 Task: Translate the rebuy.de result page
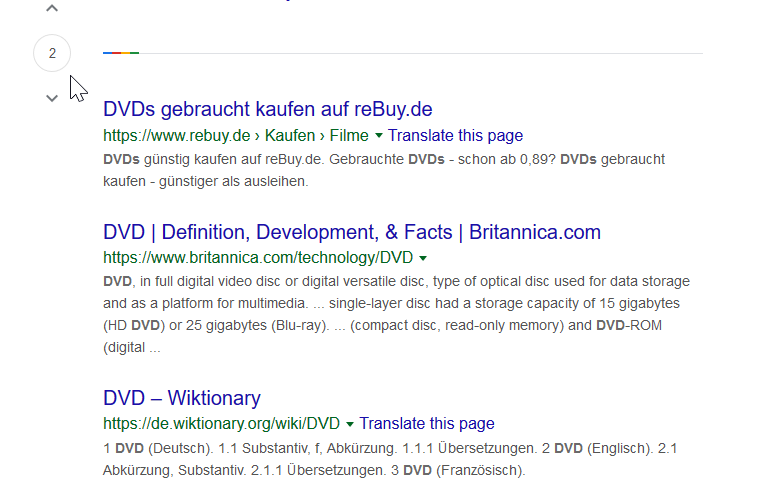point(455,136)
